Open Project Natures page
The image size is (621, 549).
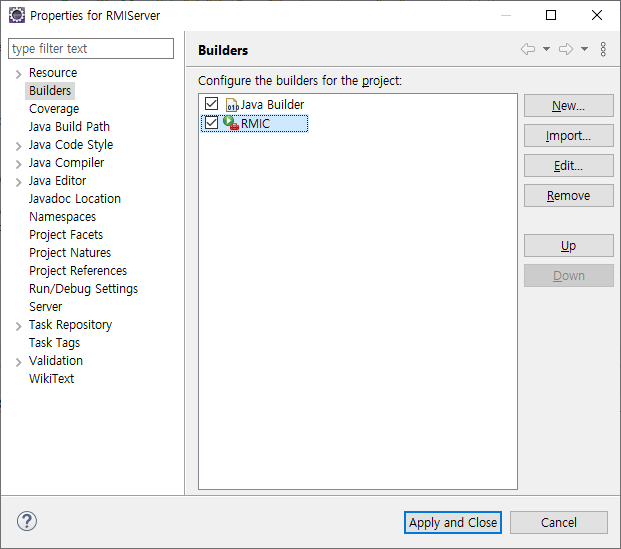coord(70,253)
